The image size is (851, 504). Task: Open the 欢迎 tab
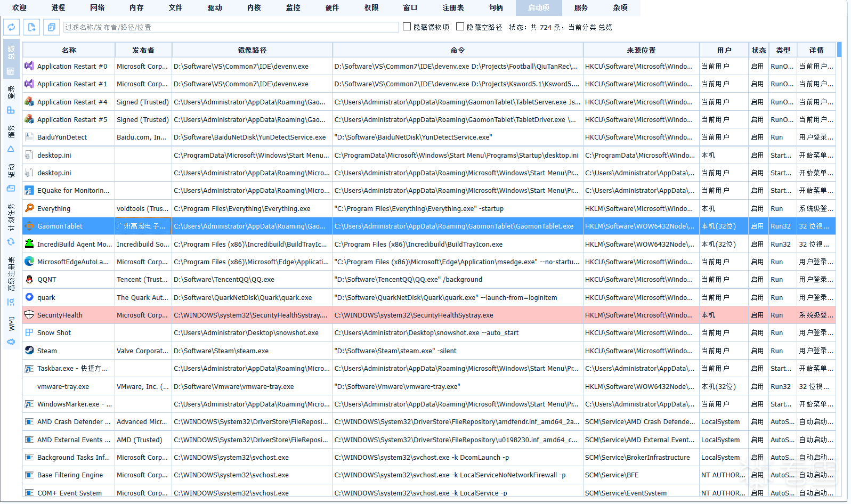(19, 7)
